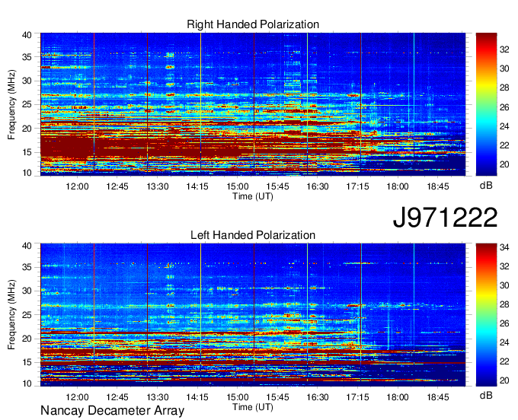The width and height of the screenshot is (518, 420).
Task: Click the "14:15" tick under the lower plot
Action: coord(197,397)
